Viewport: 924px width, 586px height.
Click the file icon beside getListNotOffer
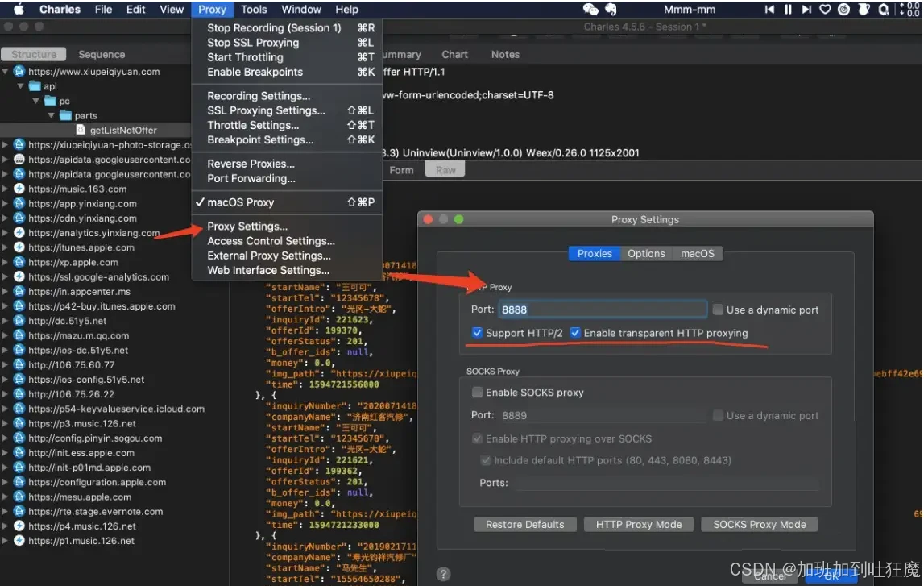pyautogui.click(x=81, y=130)
